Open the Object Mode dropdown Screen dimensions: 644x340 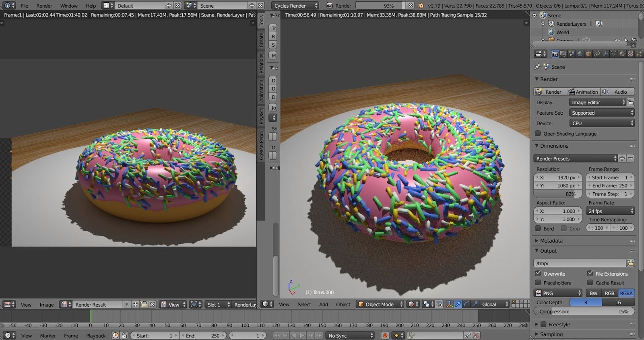[380, 305]
